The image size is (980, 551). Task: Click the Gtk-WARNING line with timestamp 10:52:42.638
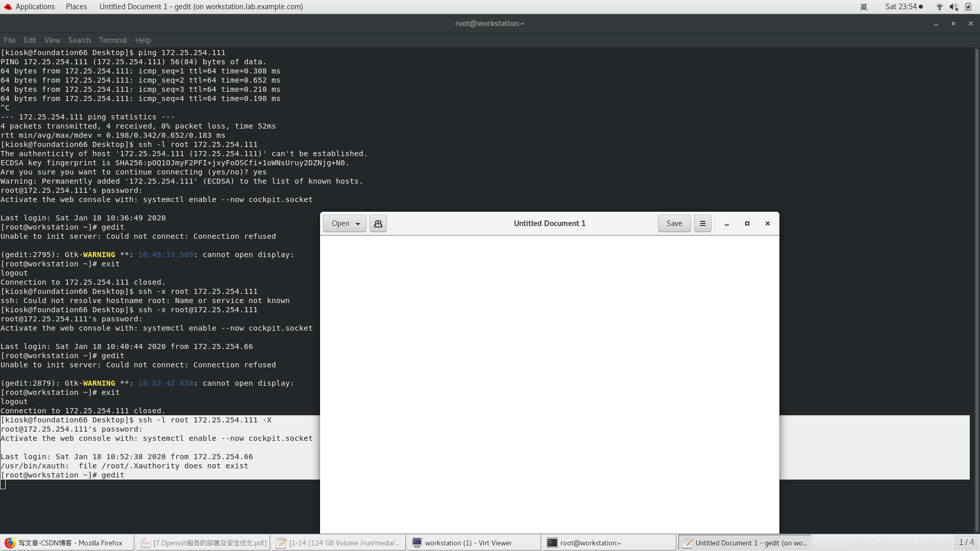coord(148,384)
